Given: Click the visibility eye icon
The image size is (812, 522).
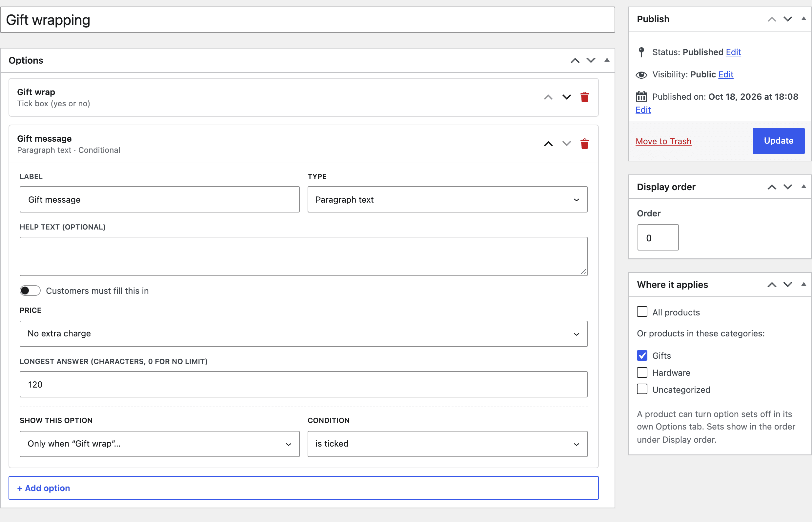Looking at the screenshot, I should point(641,75).
